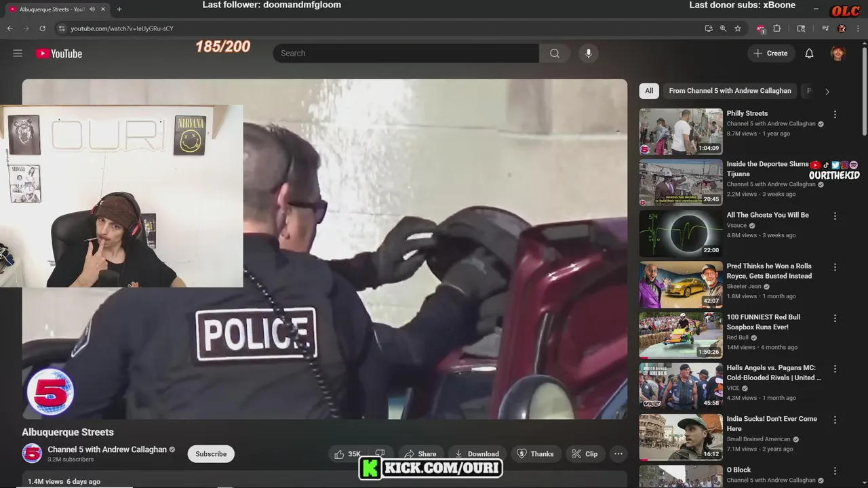Open the red ad blocker extension icon
This screenshot has width=868, height=488.
click(x=761, y=28)
